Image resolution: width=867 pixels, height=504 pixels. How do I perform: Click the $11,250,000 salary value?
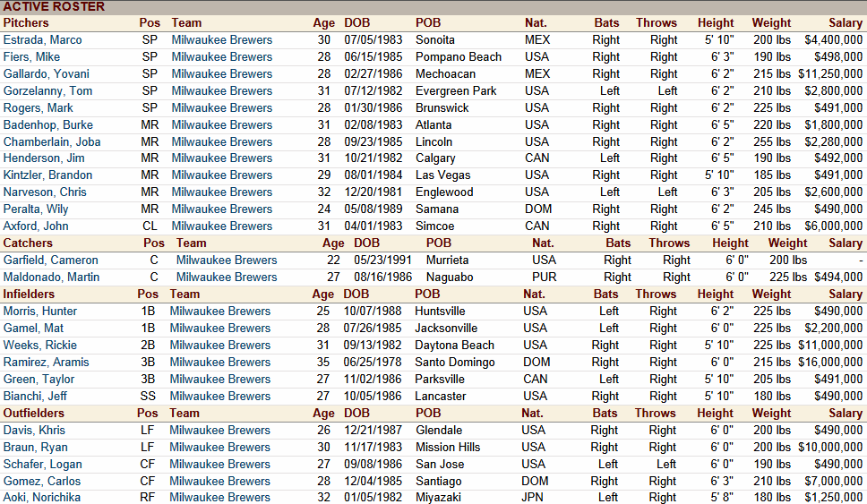(x=830, y=74)
